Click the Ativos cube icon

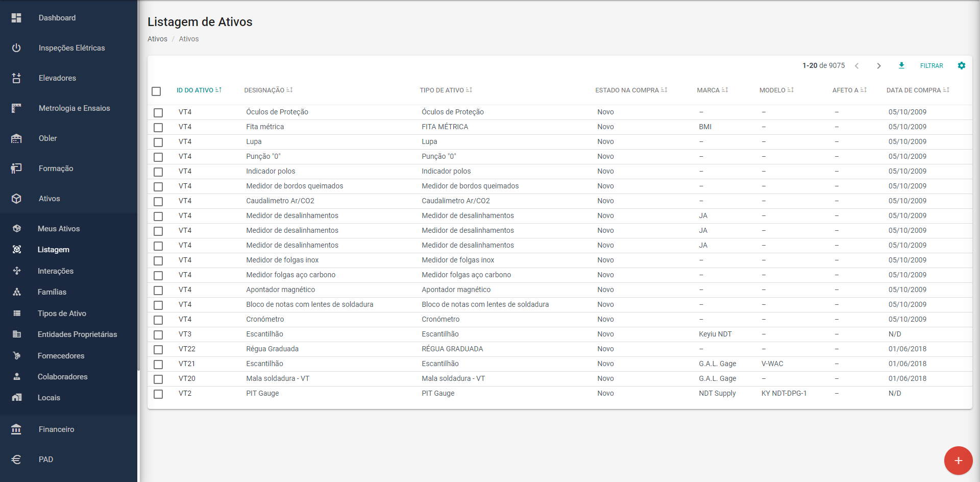[x=16, y=199]
